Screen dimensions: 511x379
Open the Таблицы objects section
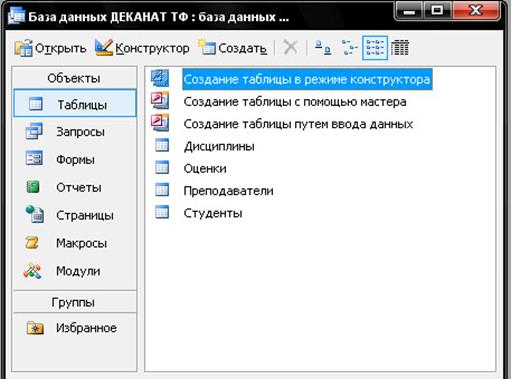point(75,103)
